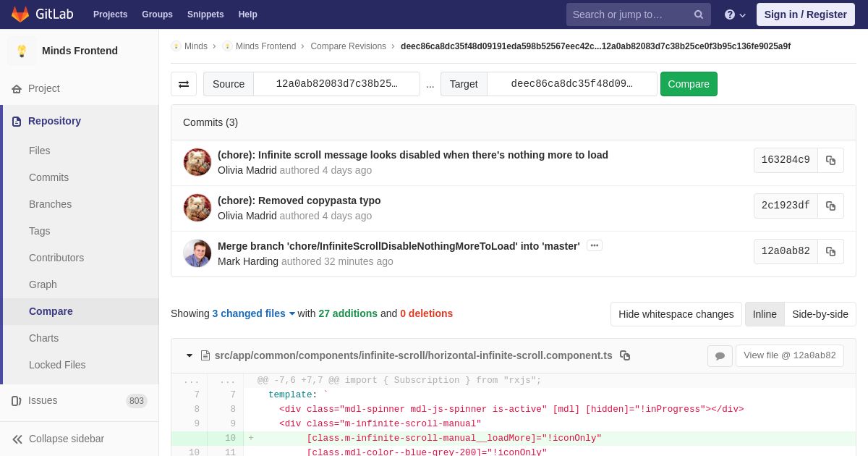Open horizontal-infinite-scroll.component.ts file path link
This screenshot has width=868, height=456.
(x=414, y=355)
